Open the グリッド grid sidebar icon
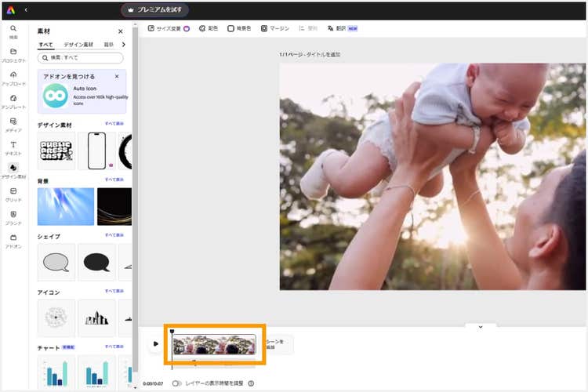588x392 pixels. pos(13,194)
